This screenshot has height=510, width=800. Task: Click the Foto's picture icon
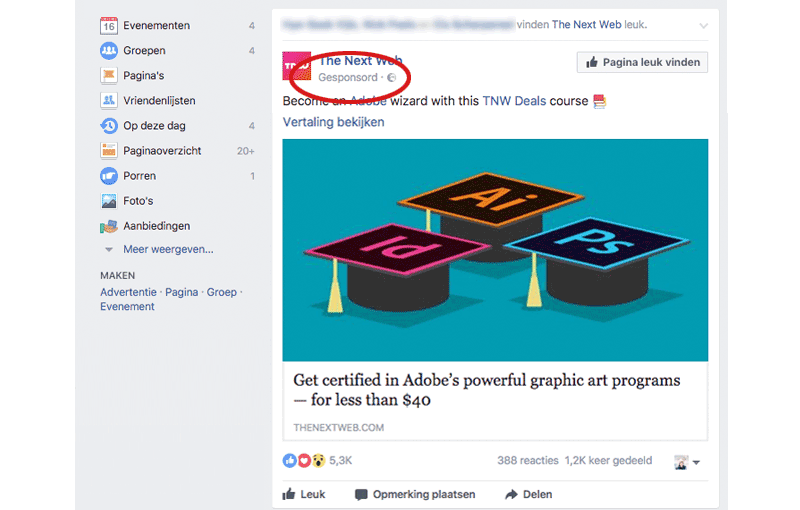109,201
